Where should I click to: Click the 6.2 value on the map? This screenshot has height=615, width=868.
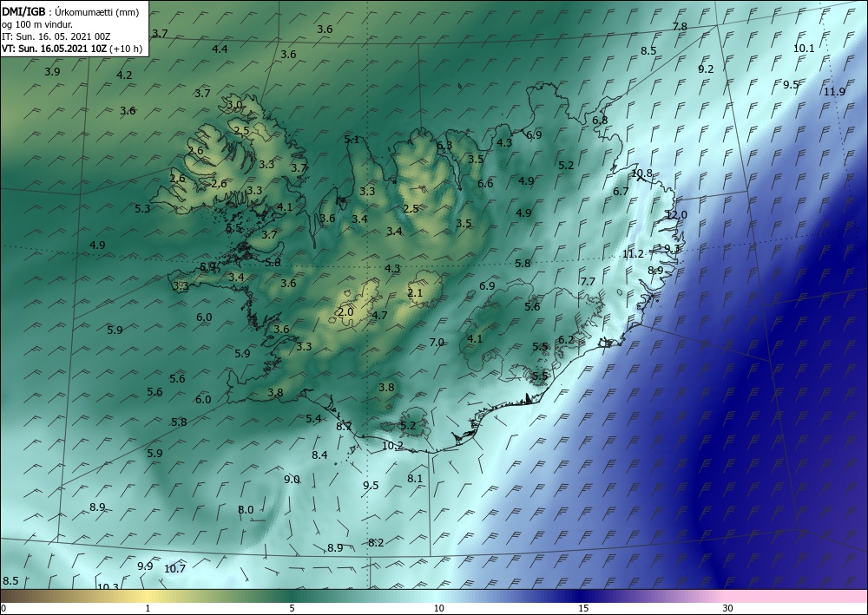click(566, 339)
